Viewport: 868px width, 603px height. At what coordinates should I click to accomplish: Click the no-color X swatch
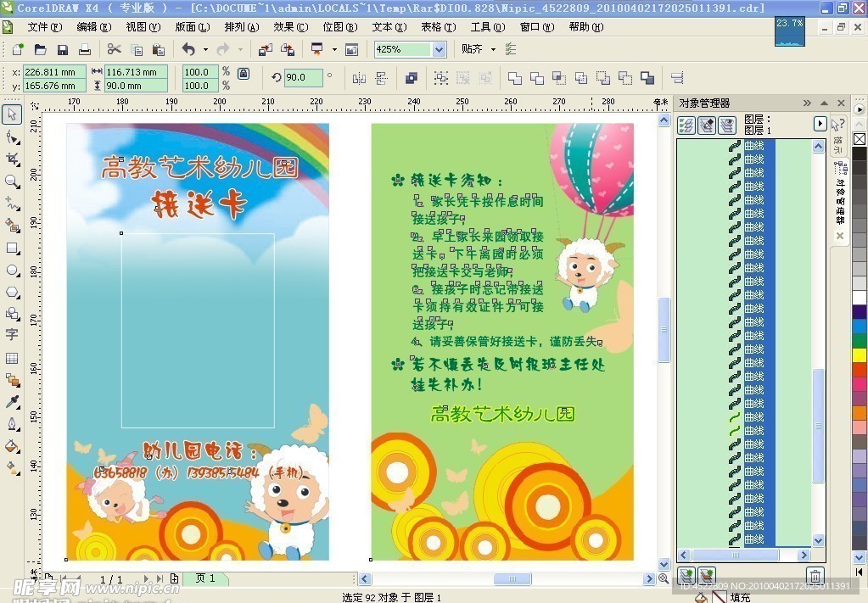pyautogui.click(x=860, y=139)
